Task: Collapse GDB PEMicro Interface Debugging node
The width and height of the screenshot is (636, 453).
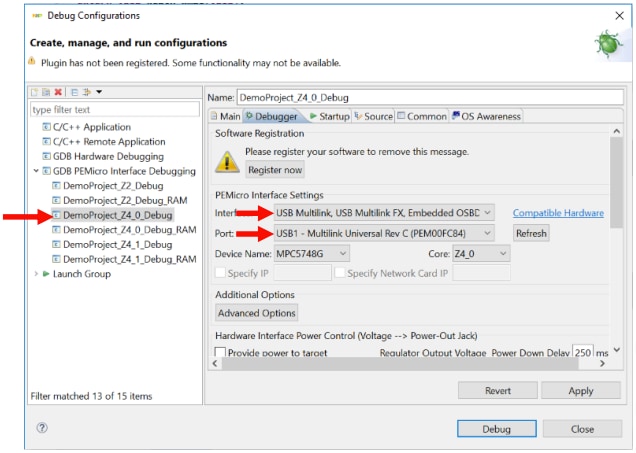Action: pos(37,171)
